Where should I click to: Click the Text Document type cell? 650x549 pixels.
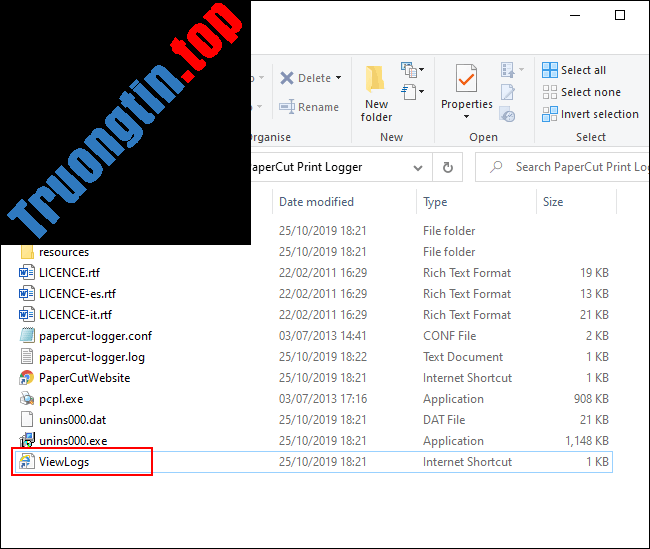click(x=463, y=357)
